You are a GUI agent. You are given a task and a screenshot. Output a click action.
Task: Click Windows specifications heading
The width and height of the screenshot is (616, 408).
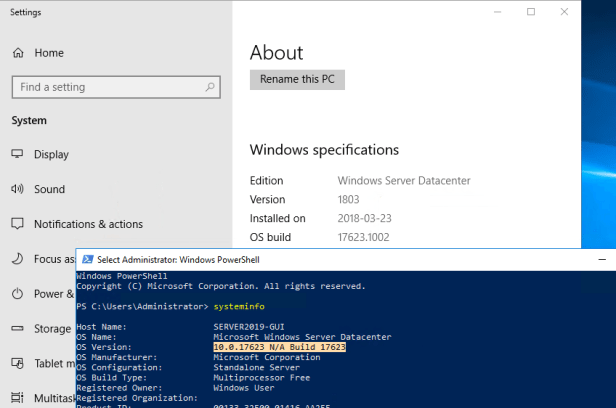tap(324, 150)
